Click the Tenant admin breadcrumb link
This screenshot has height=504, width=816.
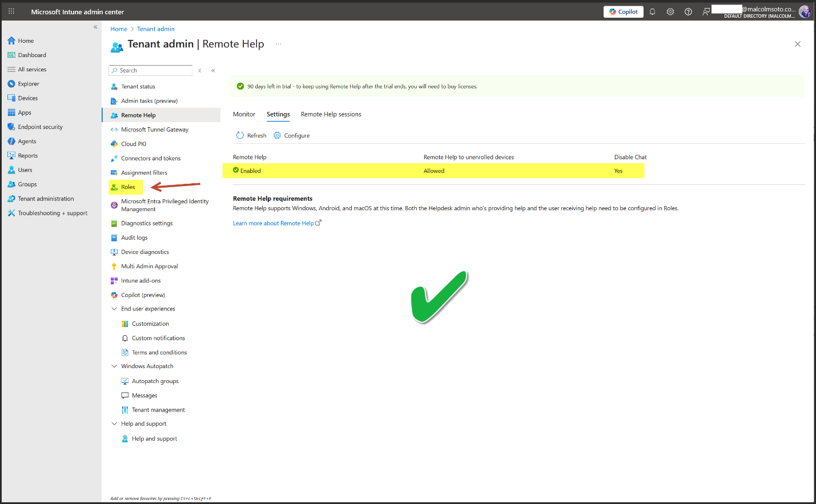point(155,29)
